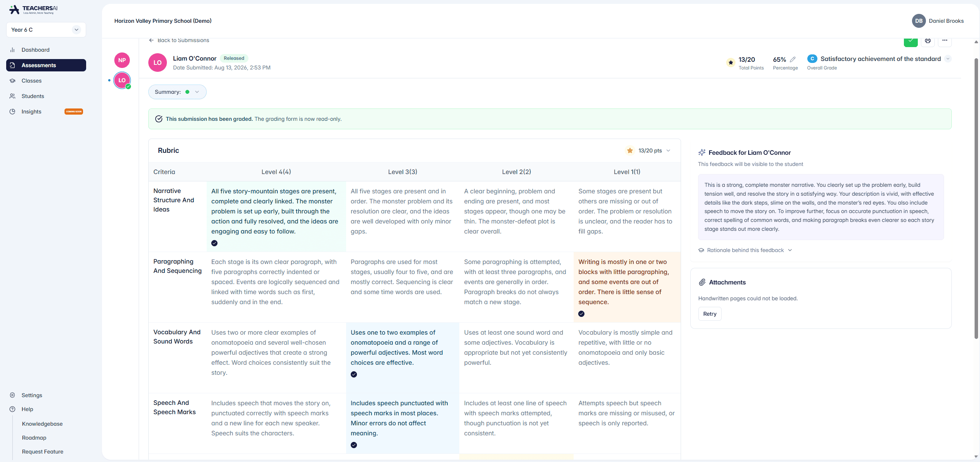
Task: Choose Level 4 cell for Paragraphing And Sequencing
Action: 276,287
